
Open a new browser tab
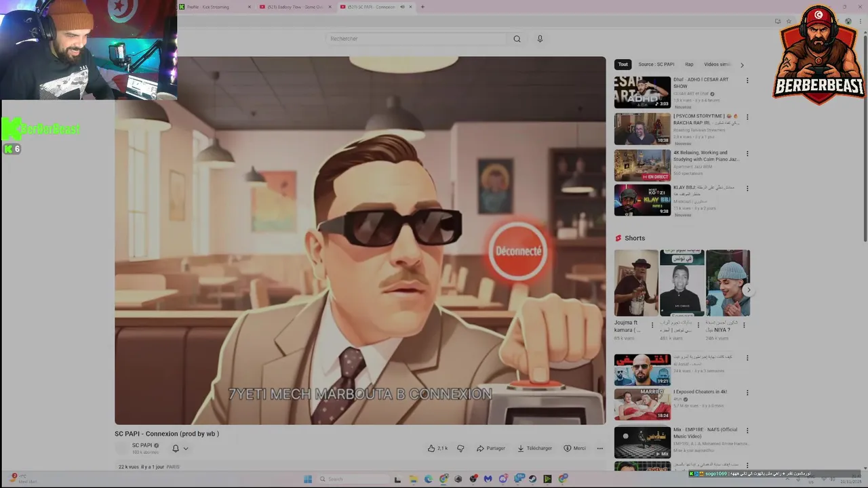click(x=422, y=7)
